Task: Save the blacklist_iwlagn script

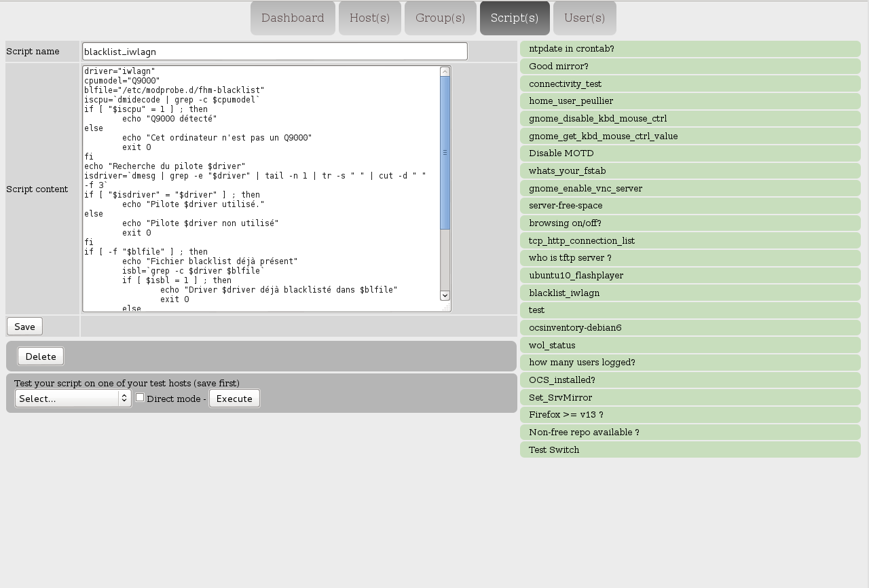Action: pyautogui.click(x=24, y=326)
